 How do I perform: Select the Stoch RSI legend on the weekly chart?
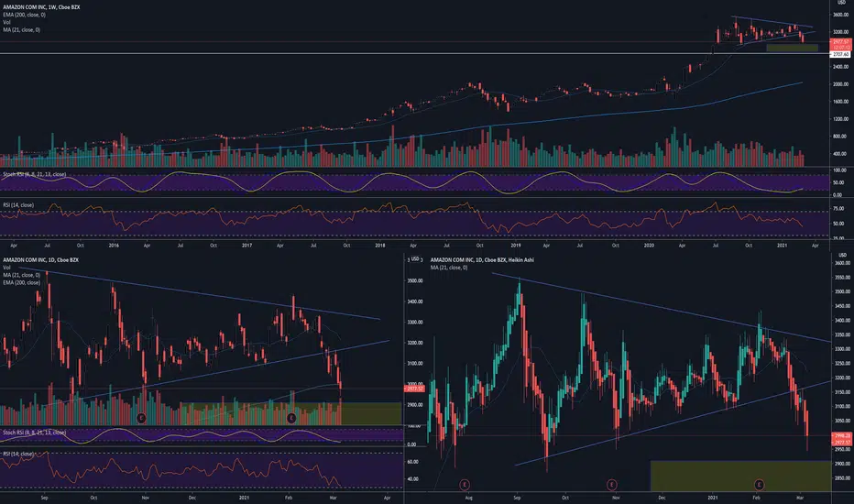click(34, 174)
